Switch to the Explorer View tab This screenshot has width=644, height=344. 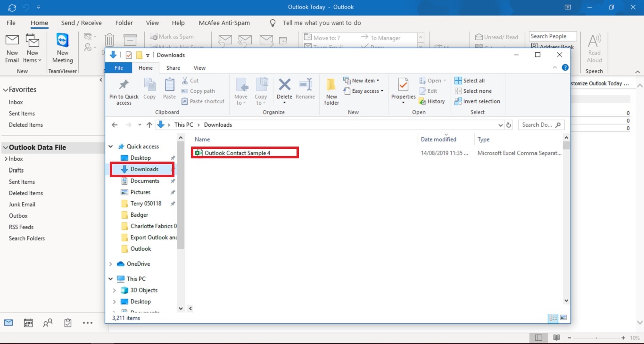click(x=199, y=68)
